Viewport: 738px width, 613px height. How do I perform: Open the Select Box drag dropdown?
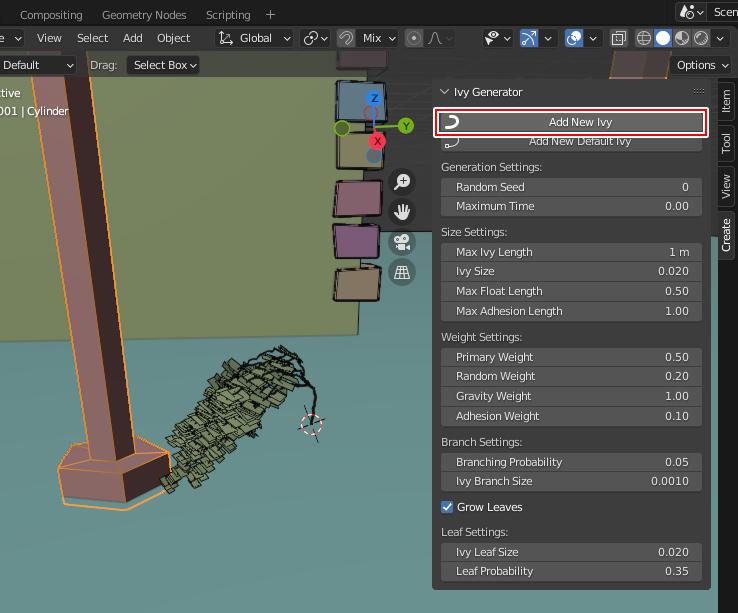[165, 65]
